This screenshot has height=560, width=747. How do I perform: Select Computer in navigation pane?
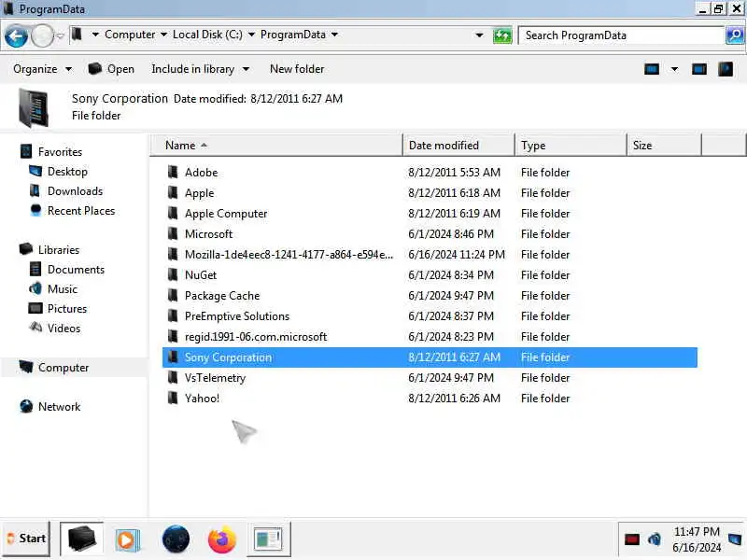pyautogui.click(x=54, y=368)
